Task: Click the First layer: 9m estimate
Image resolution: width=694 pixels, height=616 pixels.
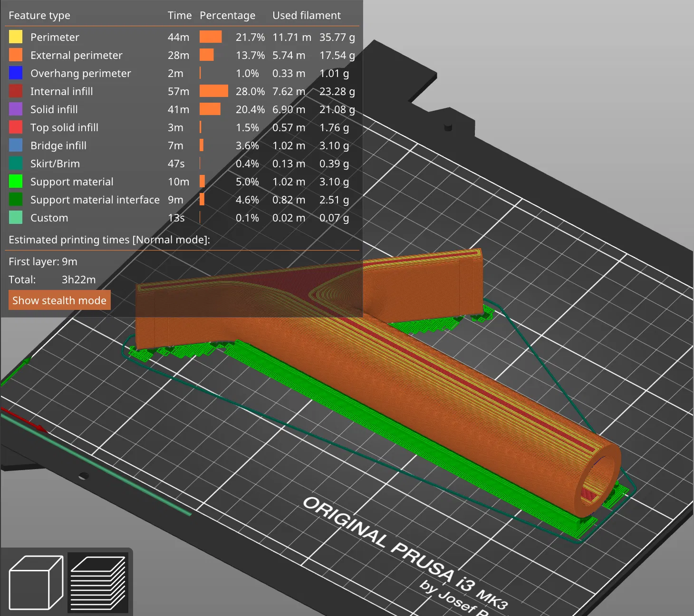Action: tap(43, 261)
